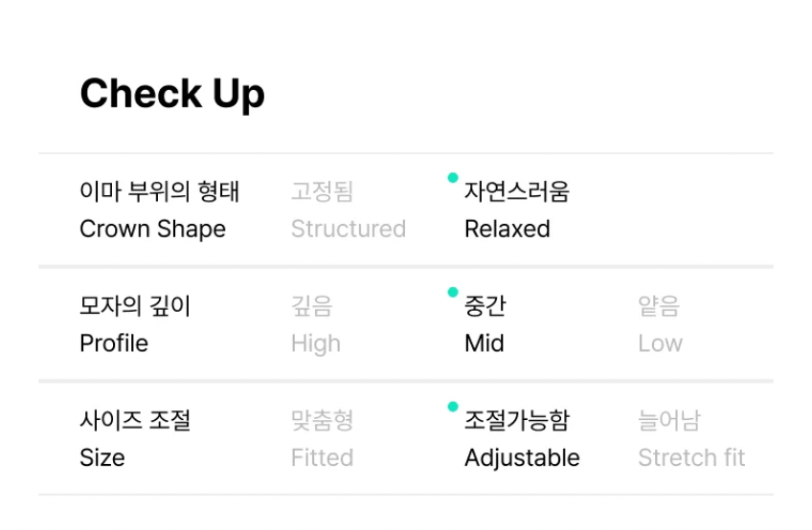812x530 pixels.
Task: Click the Size row label
Action: [101, 458]
